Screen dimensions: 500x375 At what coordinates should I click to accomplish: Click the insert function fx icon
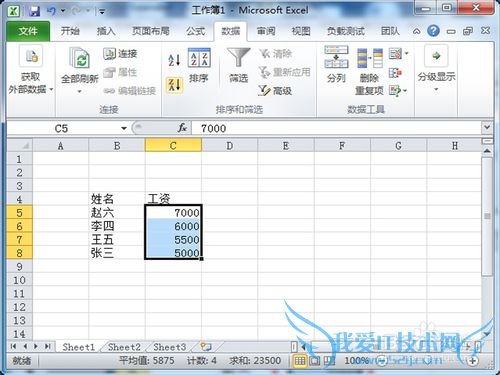pos(182,128)
